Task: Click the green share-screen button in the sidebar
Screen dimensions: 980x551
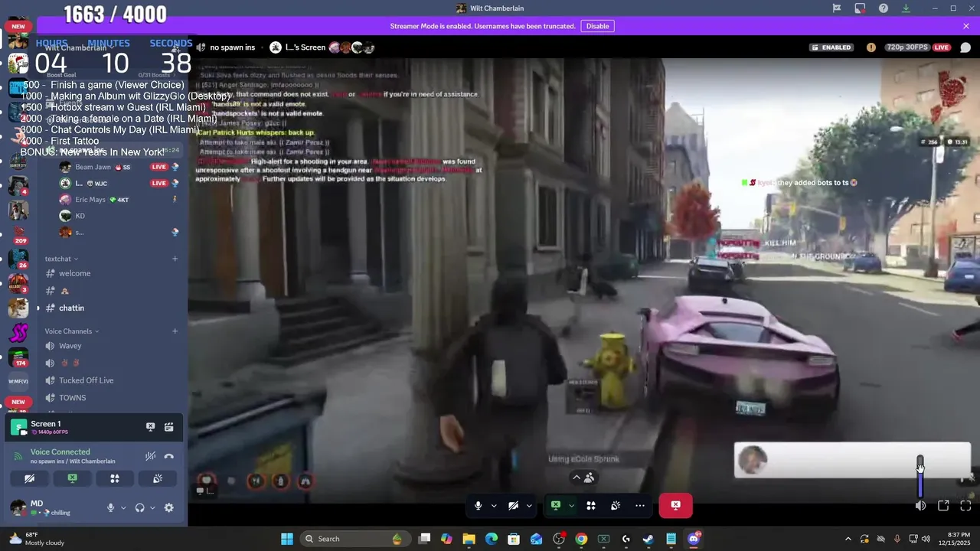Action: point(72,478)
